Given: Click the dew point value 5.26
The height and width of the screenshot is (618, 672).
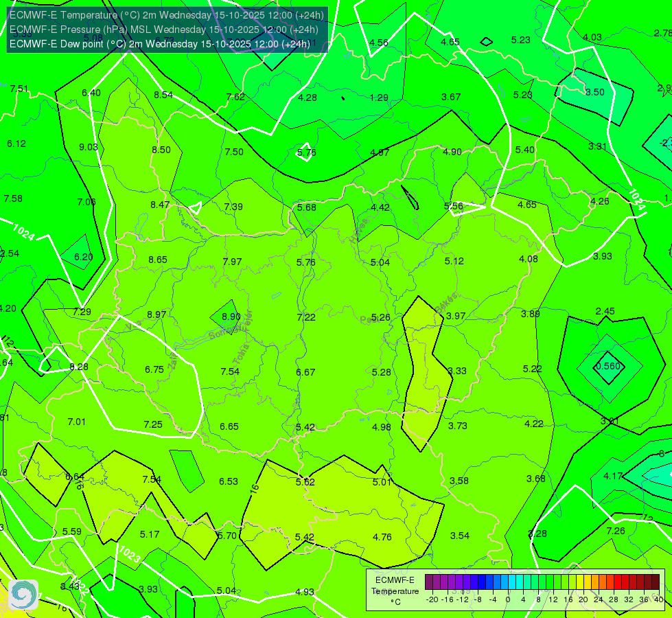Looking at the screenshot, I should tap(380, 317).
